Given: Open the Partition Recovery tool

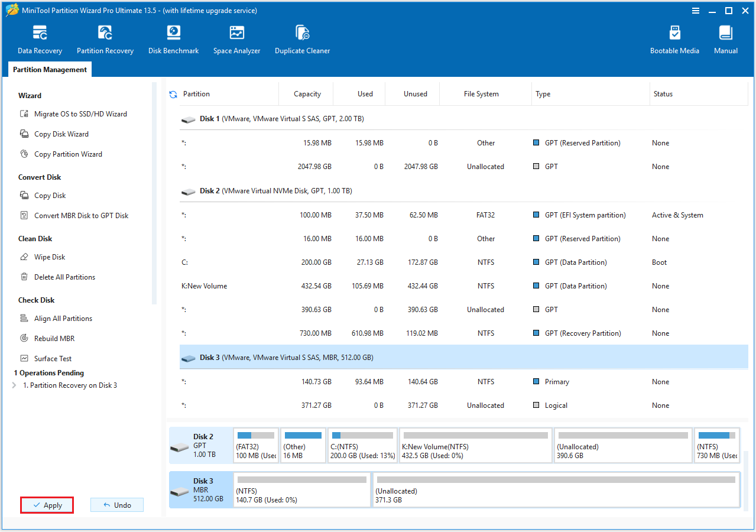Looking at the screenshot, I should coord(105,38).
